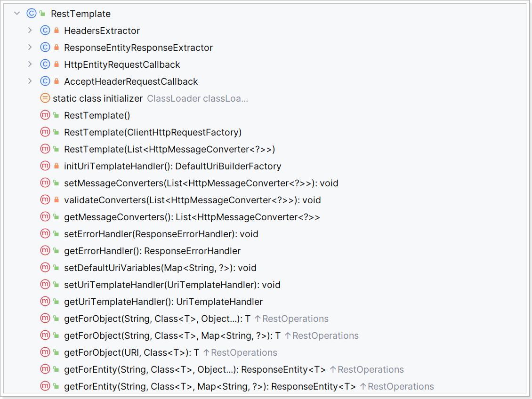Click the public visibility icon beside setErrorHandler
Viewport: 532px width, 399px height.
(x=56, y=234)
